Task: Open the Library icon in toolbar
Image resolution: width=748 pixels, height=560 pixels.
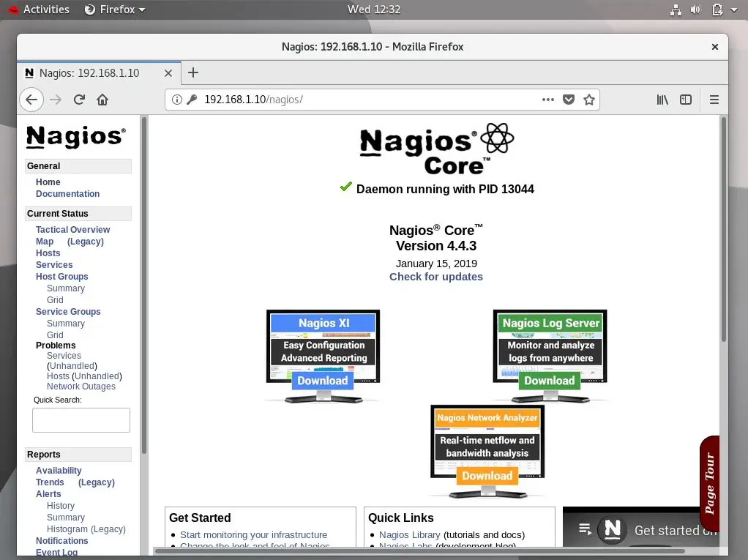Action: 662,100
